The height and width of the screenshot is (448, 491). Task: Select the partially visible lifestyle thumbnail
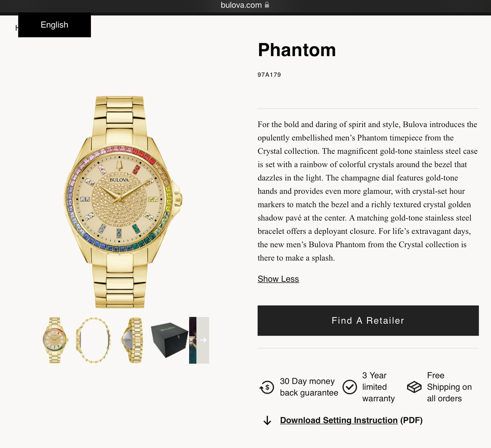pos(193,340)
